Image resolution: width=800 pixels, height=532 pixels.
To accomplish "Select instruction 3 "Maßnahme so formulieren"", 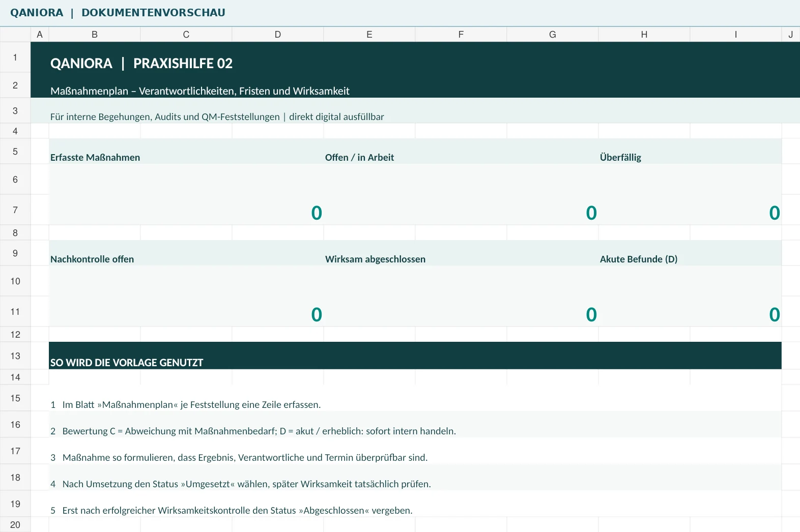I will point(239,458).
